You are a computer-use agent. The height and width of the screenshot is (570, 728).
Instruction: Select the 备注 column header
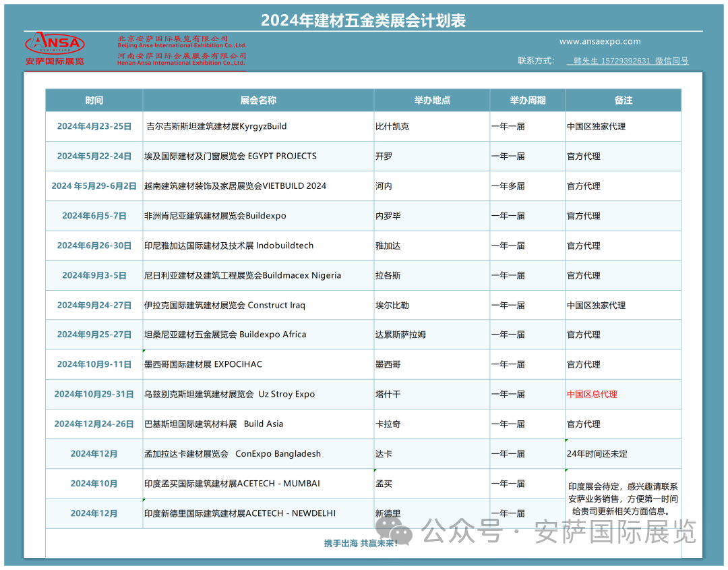point(623,101)
